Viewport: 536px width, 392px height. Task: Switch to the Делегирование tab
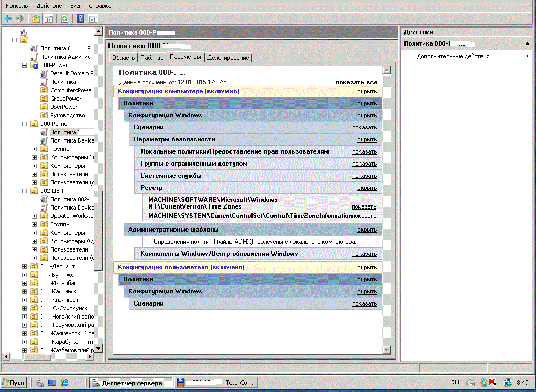pos(228,58)
